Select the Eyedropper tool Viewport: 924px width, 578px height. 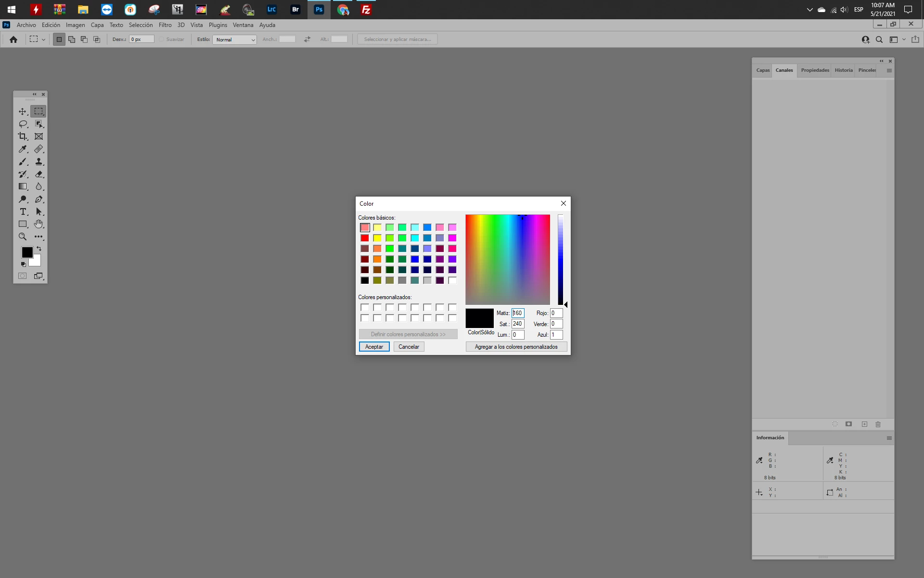point(23,149)
